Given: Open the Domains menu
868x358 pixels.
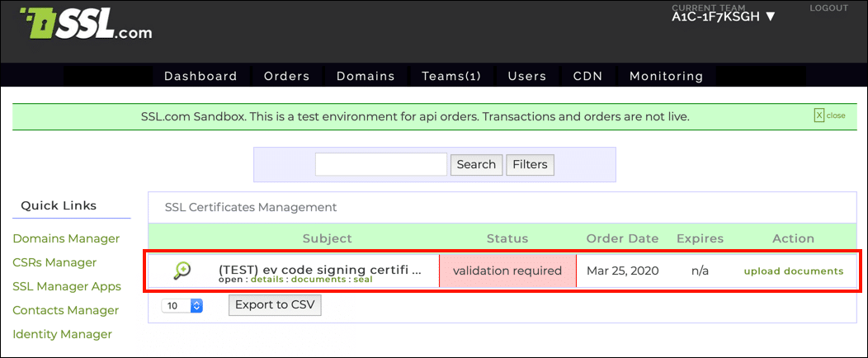Looking at the screenshot, I should tap(366, 76).
